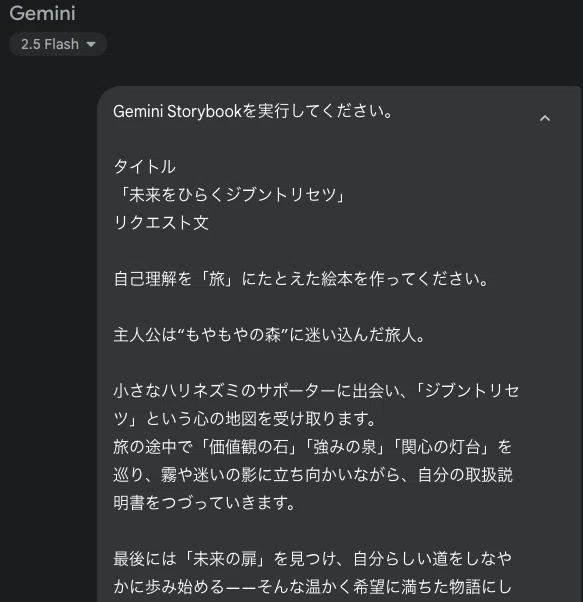Click the line mentioning '心の地図を受け取ります'

(245, 419)
